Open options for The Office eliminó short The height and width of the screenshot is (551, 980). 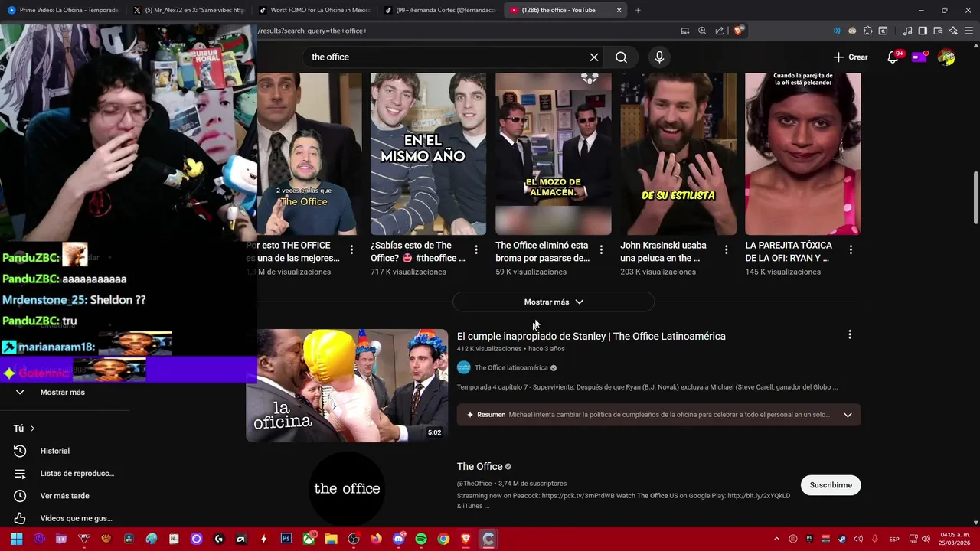click(601, 250)
